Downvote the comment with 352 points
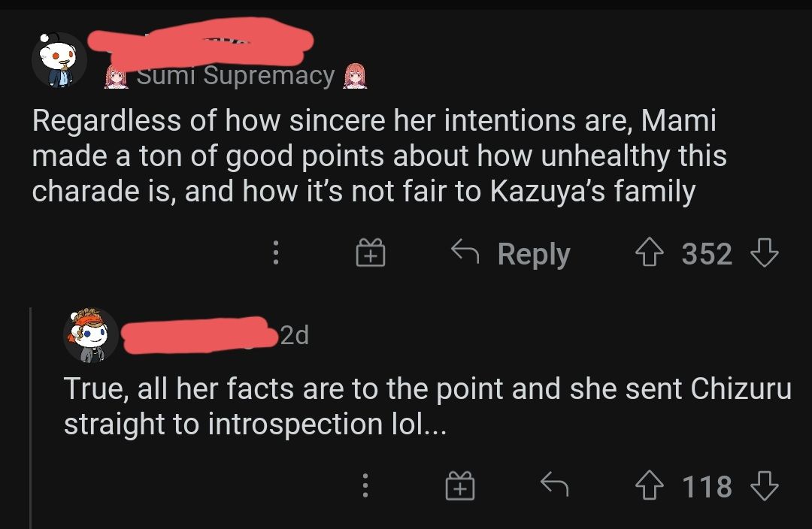Screen dimensions: 812x529 click(764, 254)
